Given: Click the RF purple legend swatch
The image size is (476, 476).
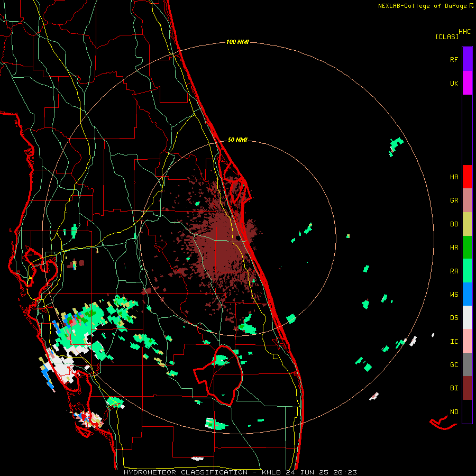Looking at the screenshot, I should [x=467, y=59].
